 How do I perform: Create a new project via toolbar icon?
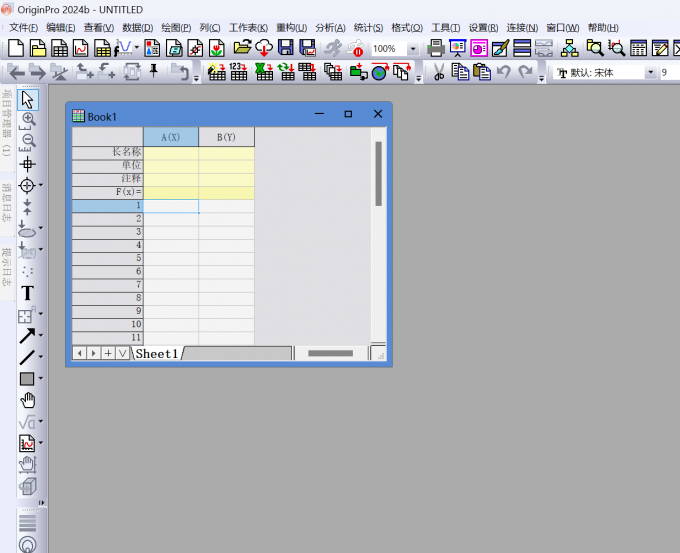coord(16,48)
